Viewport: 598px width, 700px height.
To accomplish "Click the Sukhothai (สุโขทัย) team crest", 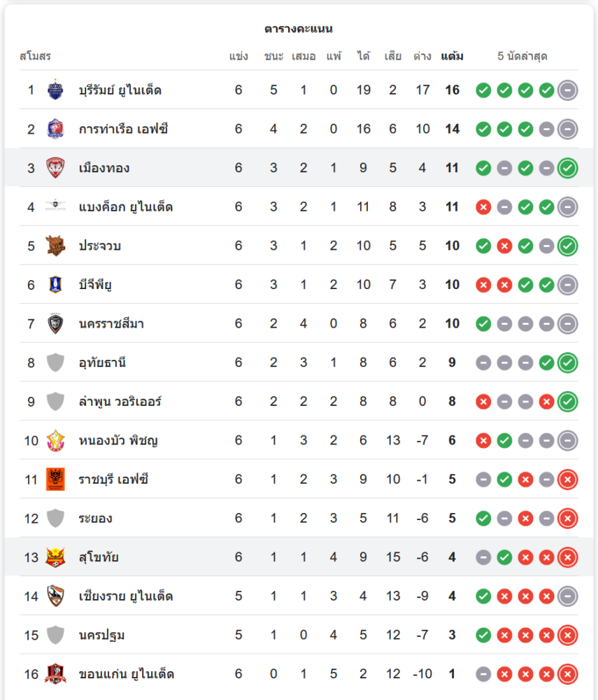I will 55,557.
